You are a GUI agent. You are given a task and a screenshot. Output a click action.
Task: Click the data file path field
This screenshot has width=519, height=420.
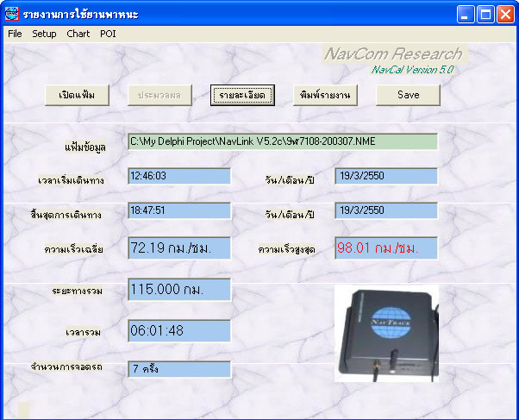(283, 141)
